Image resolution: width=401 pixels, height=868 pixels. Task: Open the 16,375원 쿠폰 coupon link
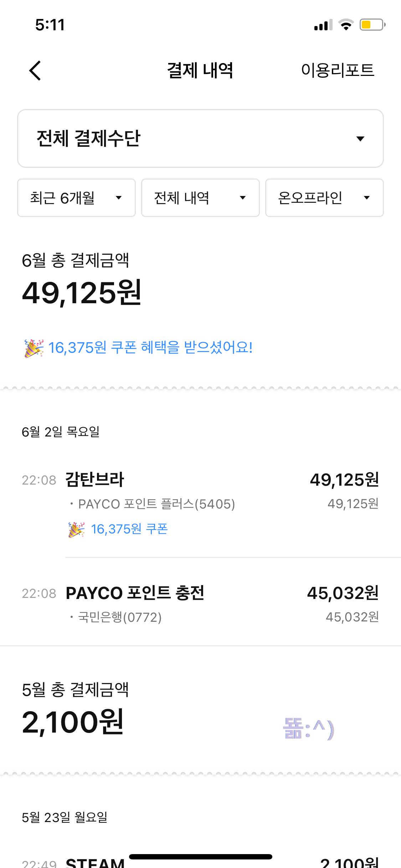pyautogui.click(x=129, y=529)
